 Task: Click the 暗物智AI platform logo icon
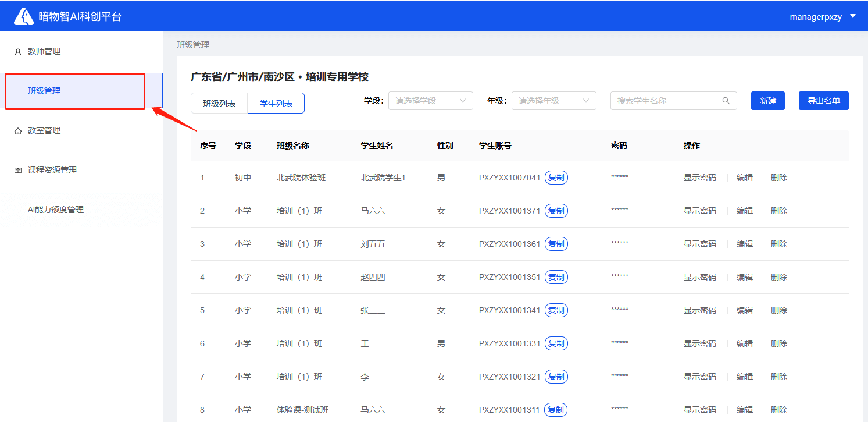tap(24, 16)
